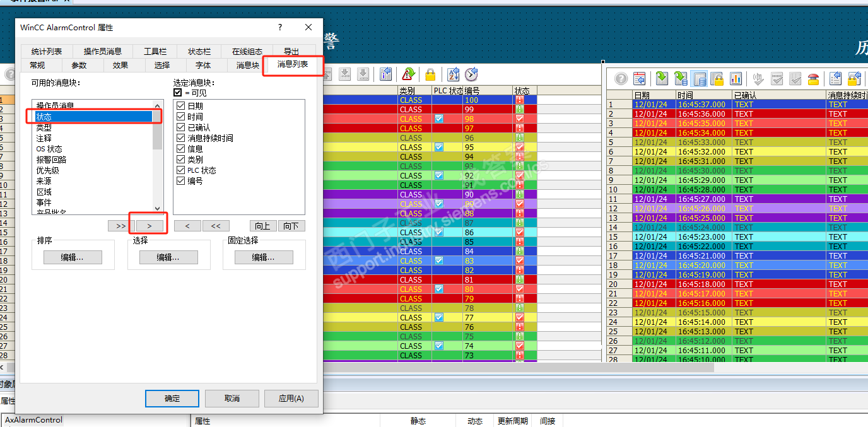Select 状态 in available message blocks
The image size is (868, 427).
[x=93, y=117]
